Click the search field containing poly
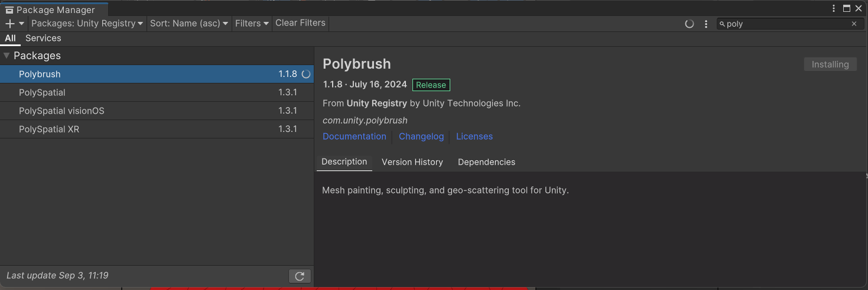 point(789,24)
